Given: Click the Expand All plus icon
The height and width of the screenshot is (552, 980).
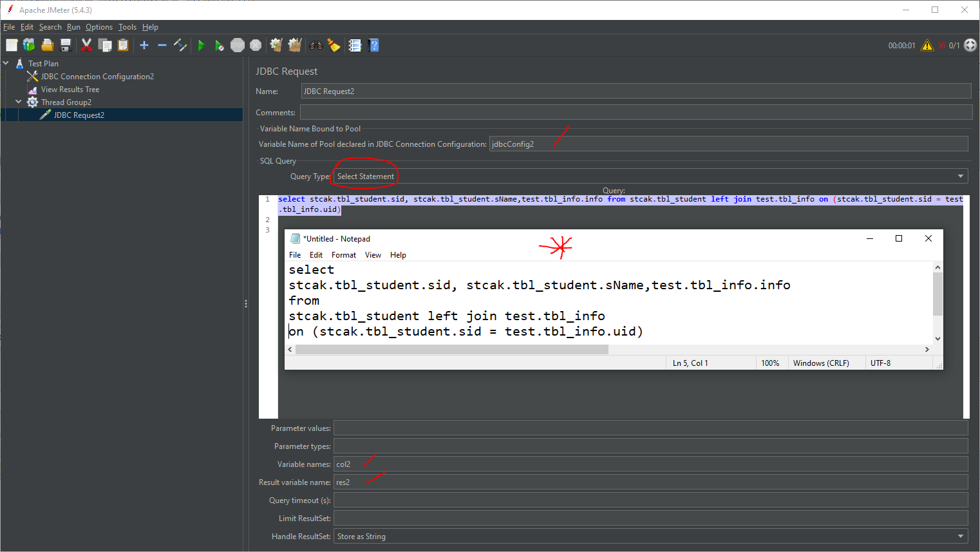Looking at the screenshot, I should 144,45.
